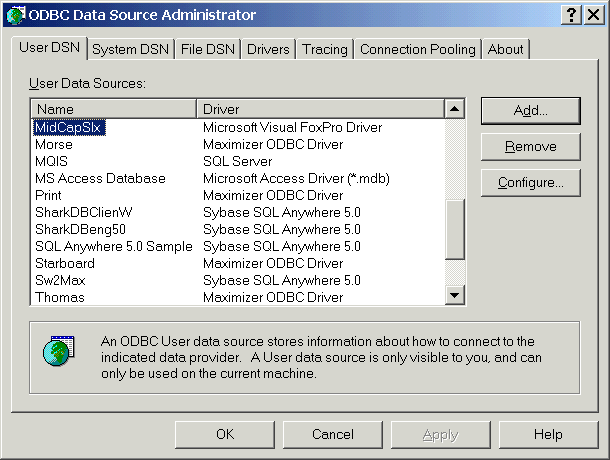Confirm with the OK button
The height and width of the screenshot is (460, 610).
[x=225, y=434]
